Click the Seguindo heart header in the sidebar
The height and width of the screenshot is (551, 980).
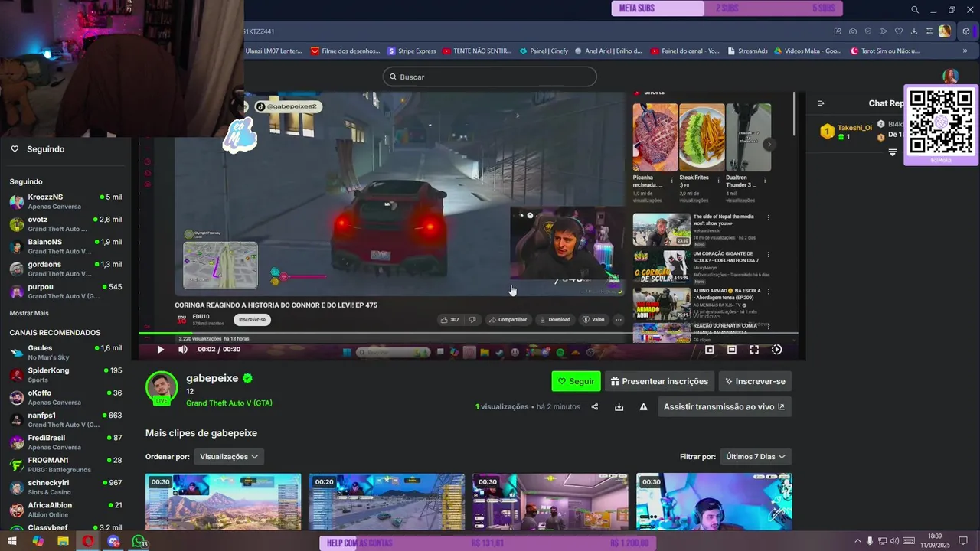pyautogui.click(x=37, y=149)
